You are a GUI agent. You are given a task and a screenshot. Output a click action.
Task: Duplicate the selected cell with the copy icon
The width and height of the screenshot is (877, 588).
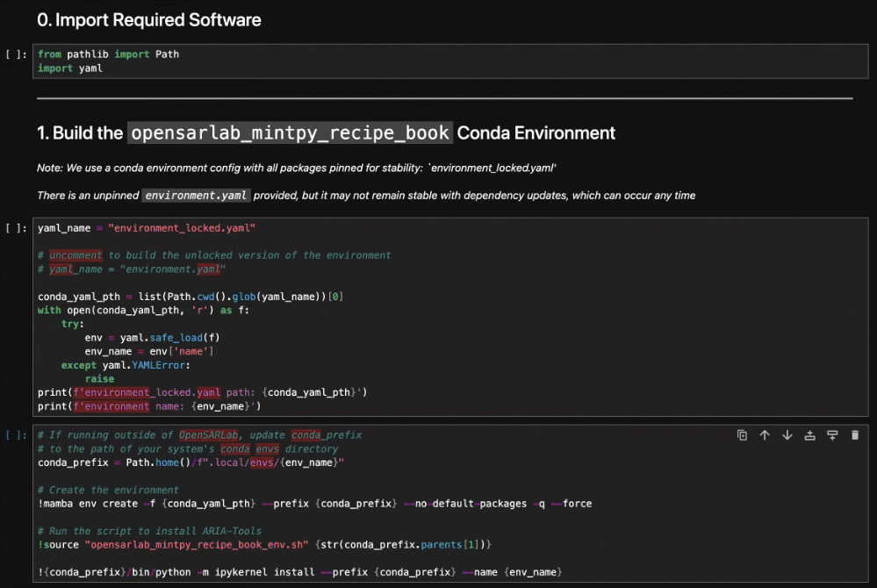pos(742,435)
